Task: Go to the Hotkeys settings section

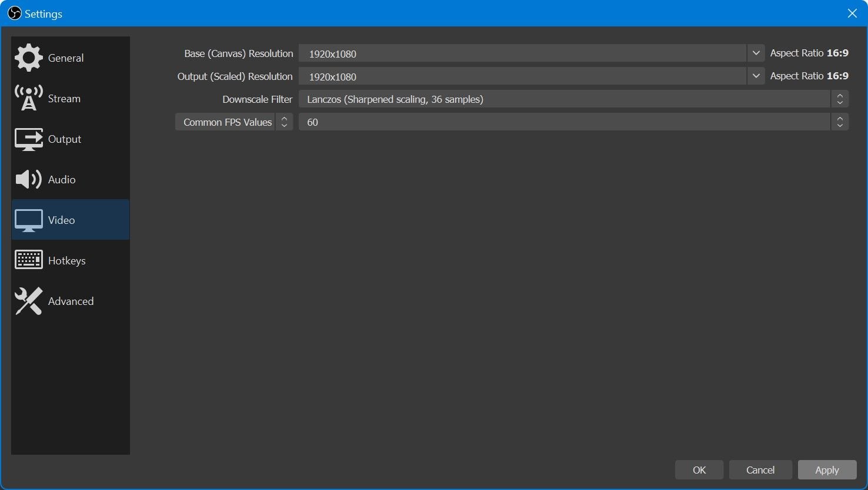Action: point(66,261)
